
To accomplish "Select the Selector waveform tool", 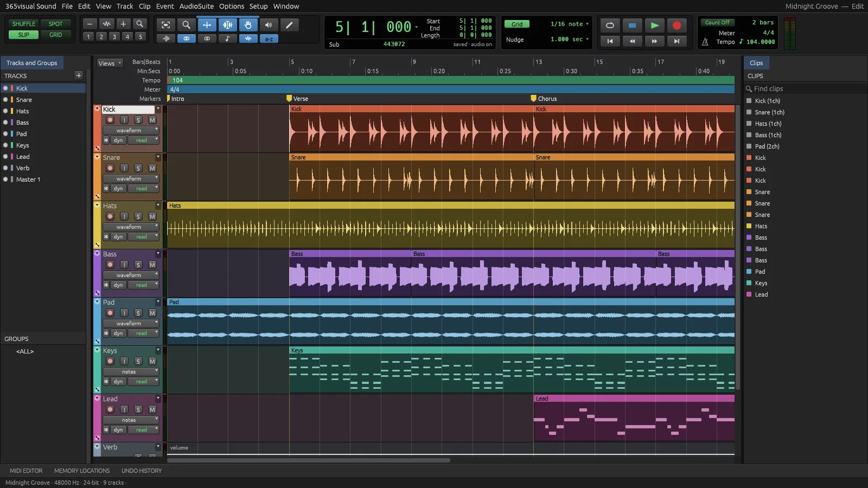I will (227, 25).
